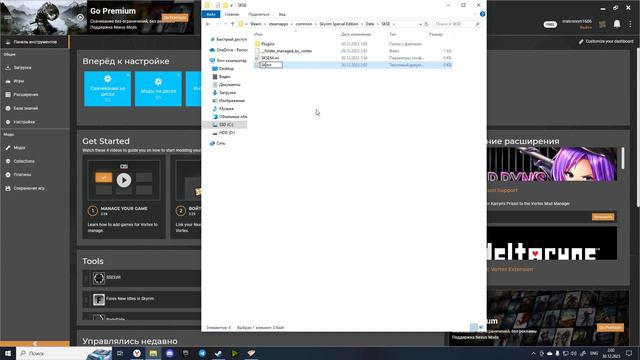Open the Файл tab in Explorer
Screen dimensions: 640x360
(x=211, y=14)
